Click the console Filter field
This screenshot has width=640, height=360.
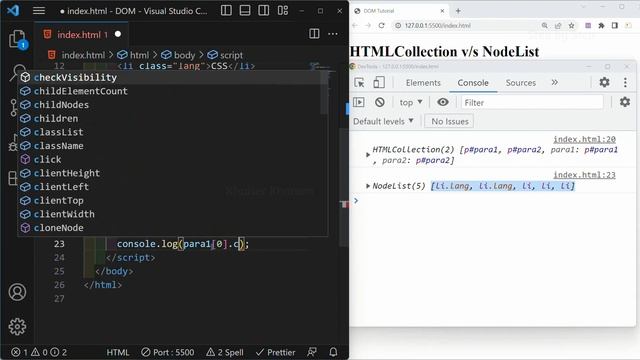tap(532, 102)
